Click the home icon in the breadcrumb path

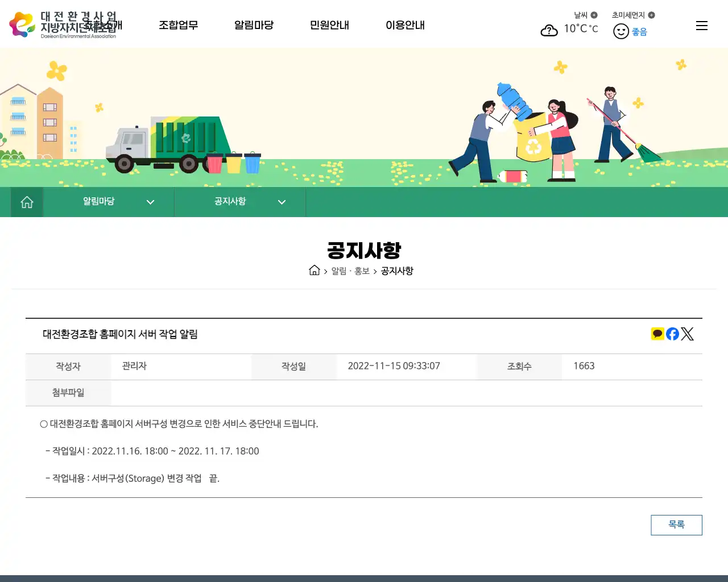point(315,271)
